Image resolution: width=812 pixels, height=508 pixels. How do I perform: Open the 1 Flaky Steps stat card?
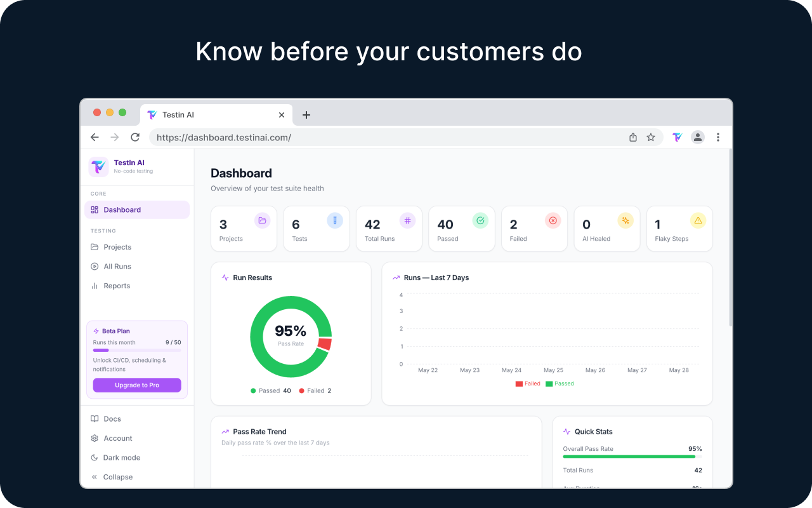pos(679,229)
